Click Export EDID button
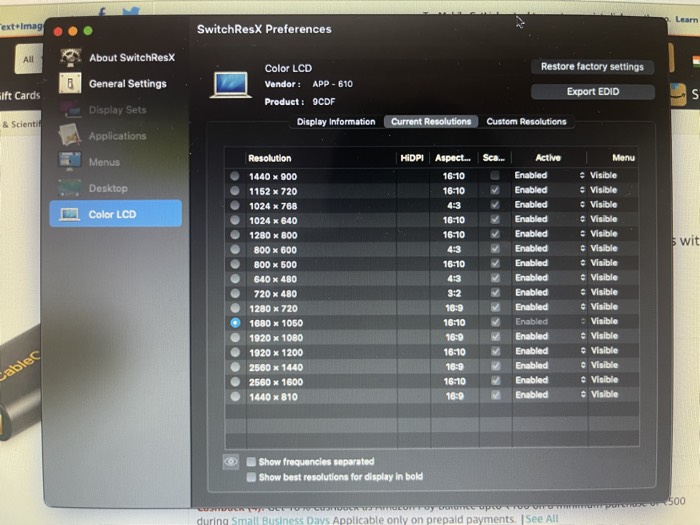700x525 pixels. 592,92
